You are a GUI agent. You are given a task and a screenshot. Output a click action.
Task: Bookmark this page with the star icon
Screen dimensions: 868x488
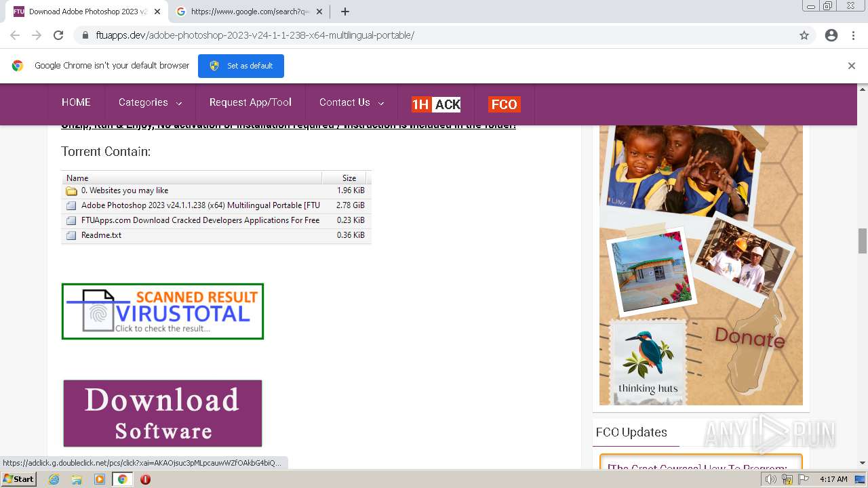pyautogui.click(x=804, y=35)
